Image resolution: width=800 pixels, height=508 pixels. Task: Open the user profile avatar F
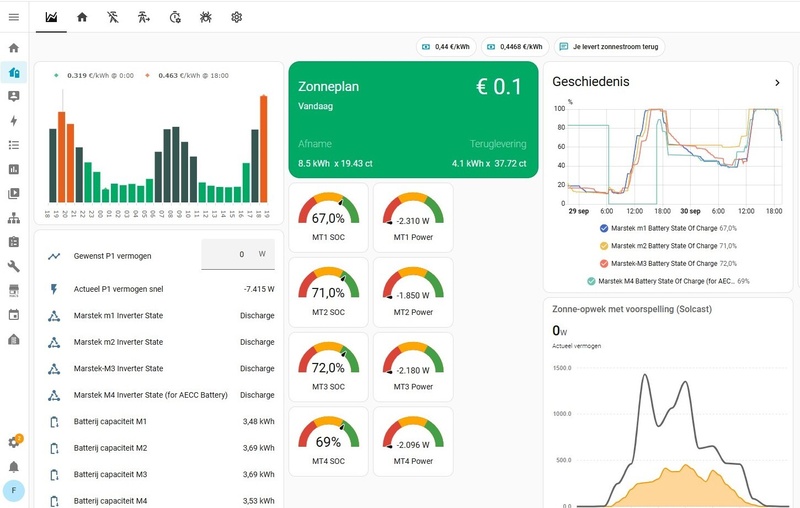pos(14,491)
